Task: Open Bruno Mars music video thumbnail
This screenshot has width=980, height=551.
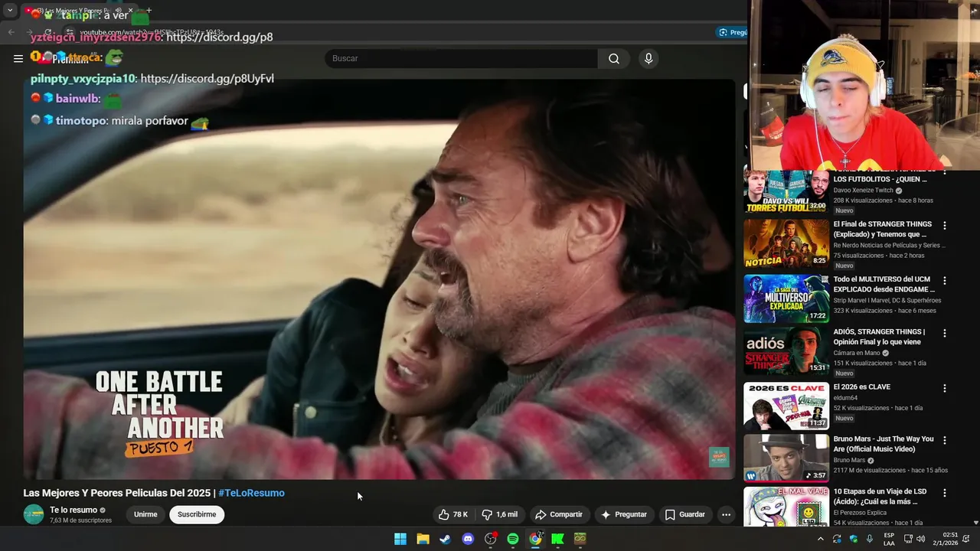Action: click(786, 458)
